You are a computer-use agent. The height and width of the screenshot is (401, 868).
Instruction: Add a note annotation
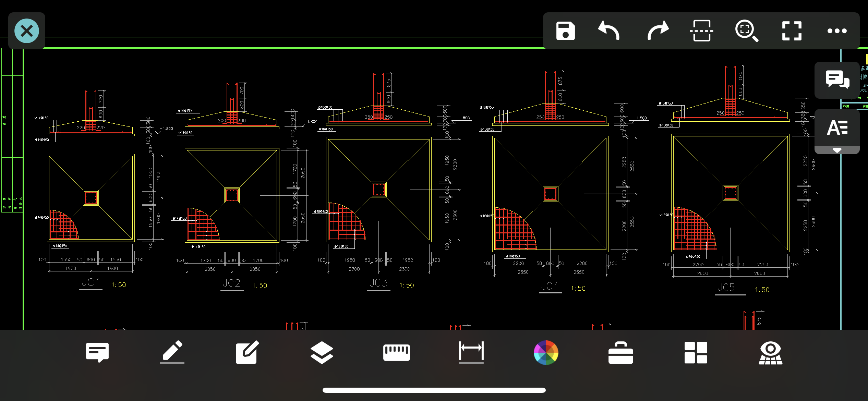[97, 352]
